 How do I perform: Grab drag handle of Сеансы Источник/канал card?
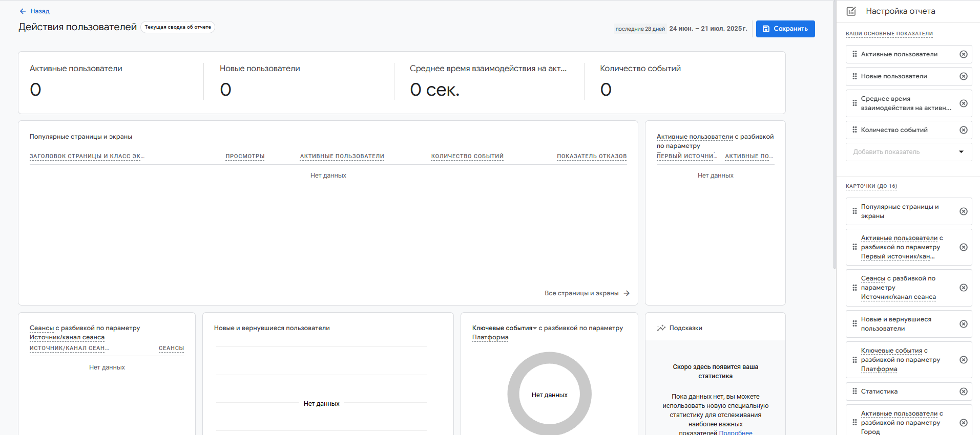point(854,288)
